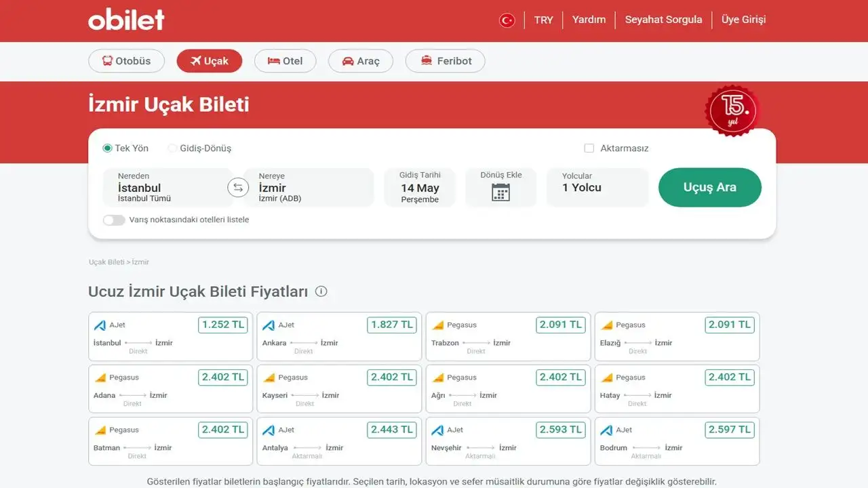Check the Aktarmasız checkbox
868x488 pixels.
[x=589, y=148]
